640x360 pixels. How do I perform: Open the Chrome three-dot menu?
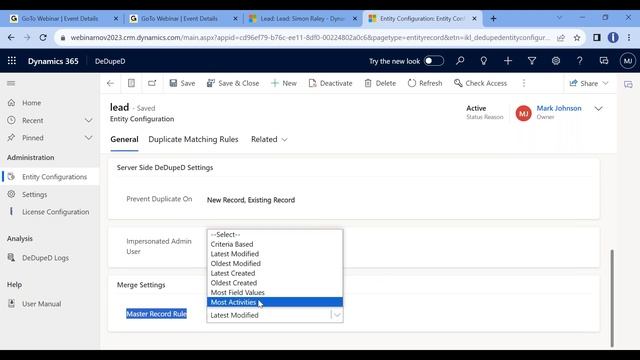point(629,38)
